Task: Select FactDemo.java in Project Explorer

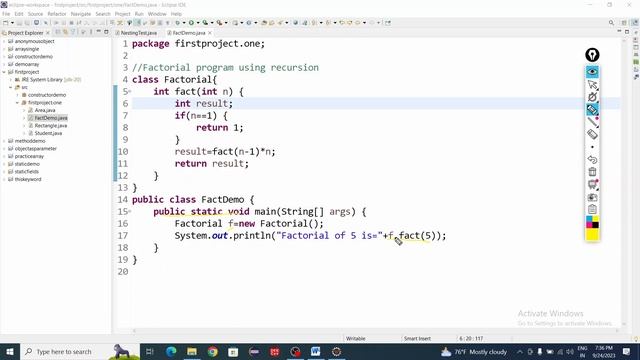Action: click(47, 118)
